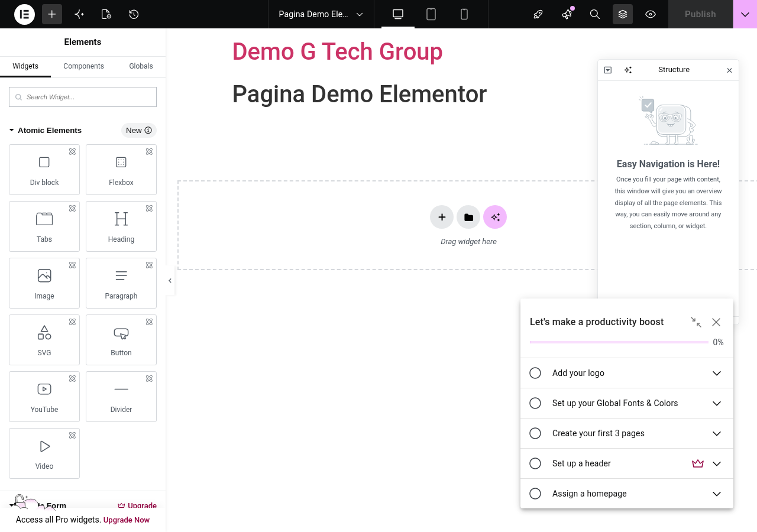Click the Demo G Tech Group site title
Viewport: 757px width, 532px height.
coord(337,51)
